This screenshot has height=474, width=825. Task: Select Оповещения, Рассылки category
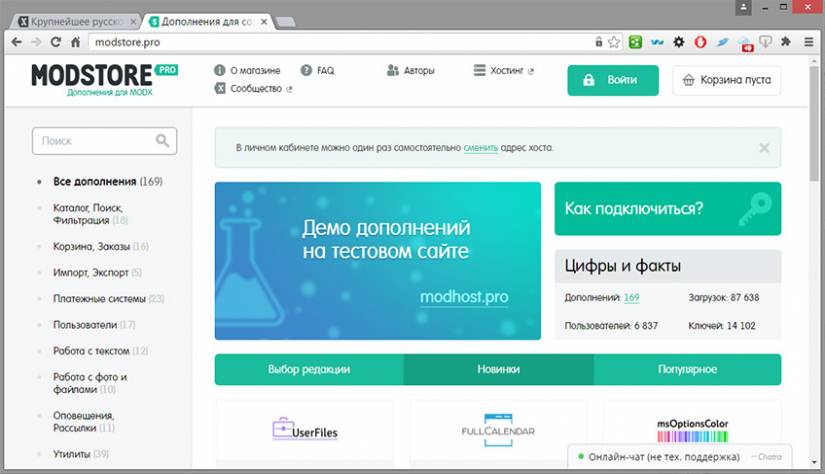tap(84, 422)
